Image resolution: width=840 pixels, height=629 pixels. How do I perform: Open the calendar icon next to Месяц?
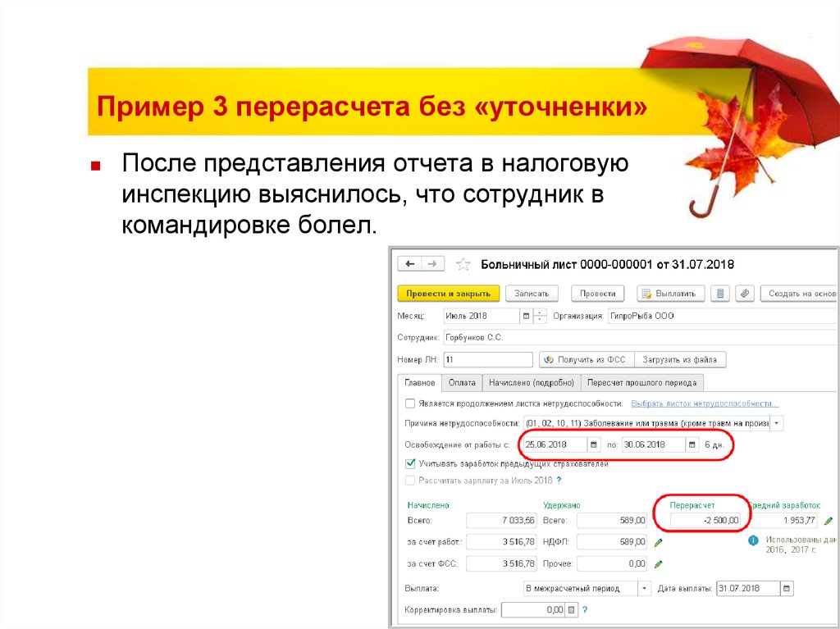[526, 314]
